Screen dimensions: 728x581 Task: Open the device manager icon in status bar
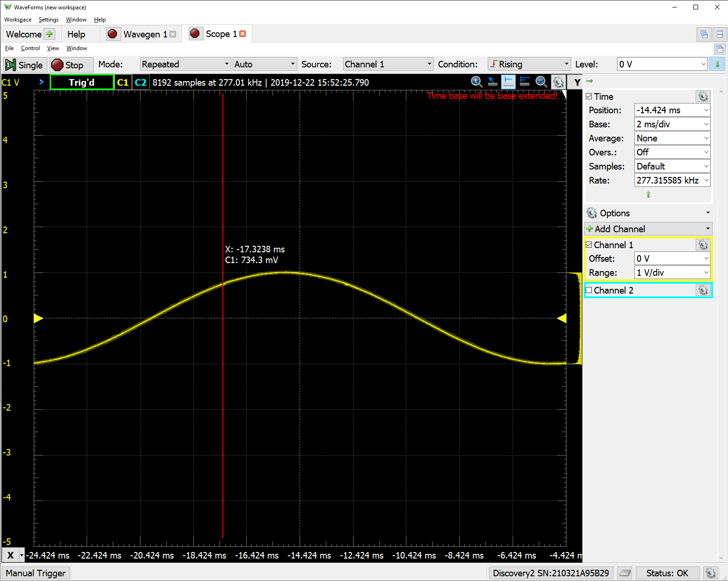tap(624, 573)
